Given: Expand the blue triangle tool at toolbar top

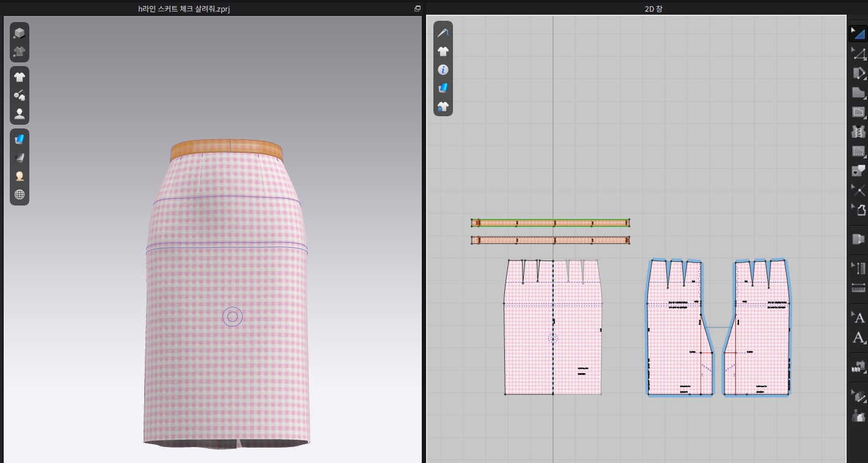Looking at the screenshot, I should (x=858, y=34).
